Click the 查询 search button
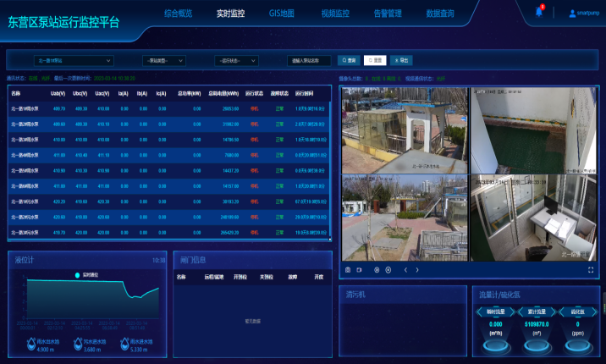 (349, 61)
